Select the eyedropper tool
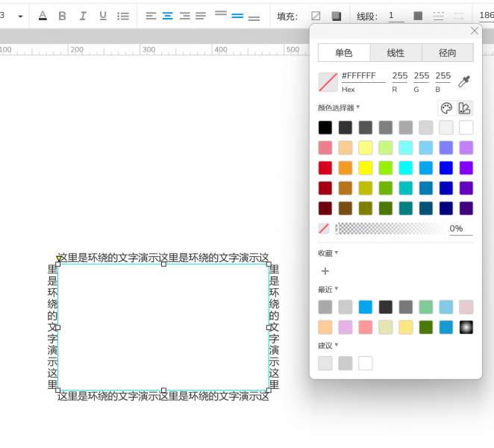Image resolution: width=494 pixels, height=448 pixels. tap(464, 81)
